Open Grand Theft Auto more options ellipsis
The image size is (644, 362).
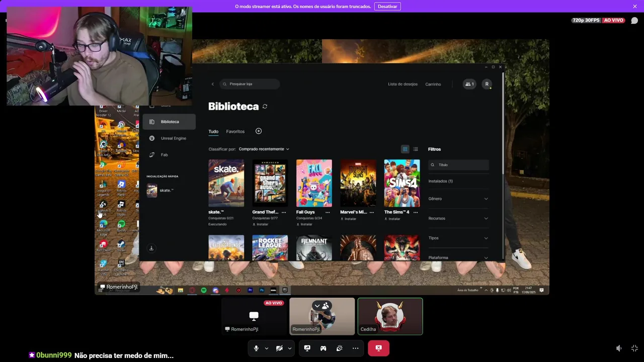(284, 212)
